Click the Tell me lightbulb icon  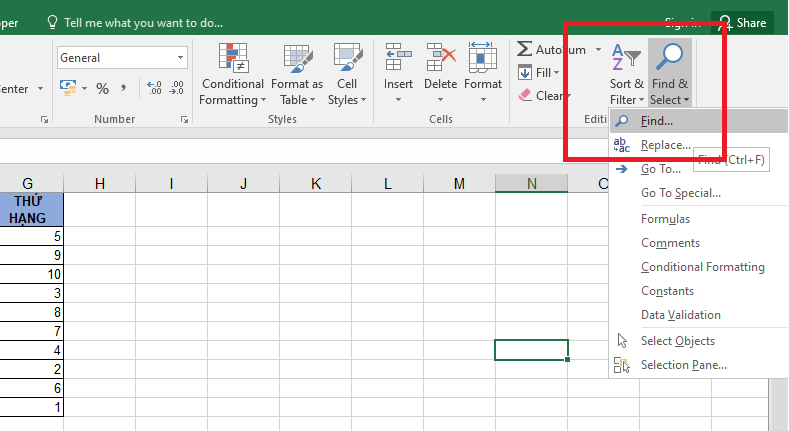coord(52,22)
